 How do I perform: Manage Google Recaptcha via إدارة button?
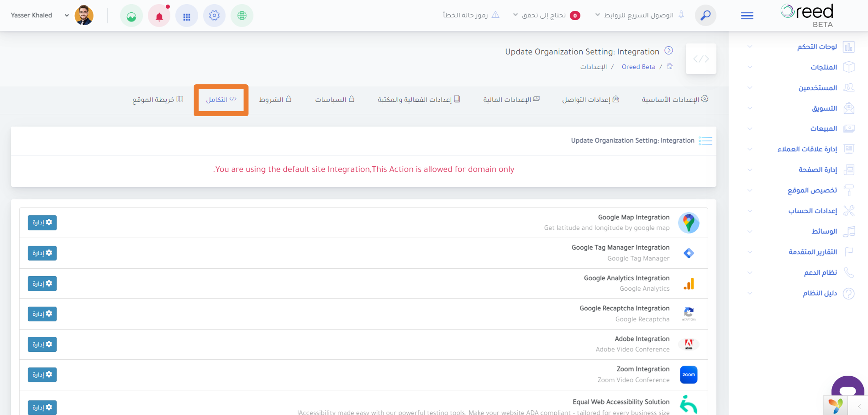tap(42, 314)
